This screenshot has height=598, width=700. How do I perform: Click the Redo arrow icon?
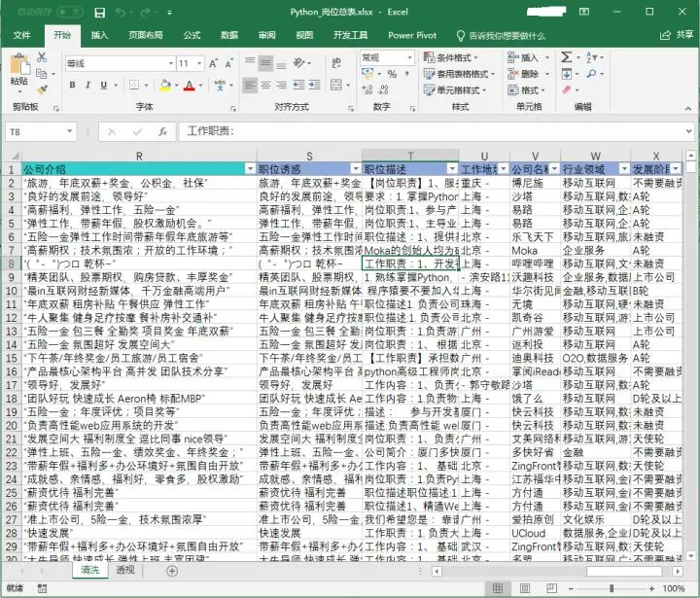(146, 12)
